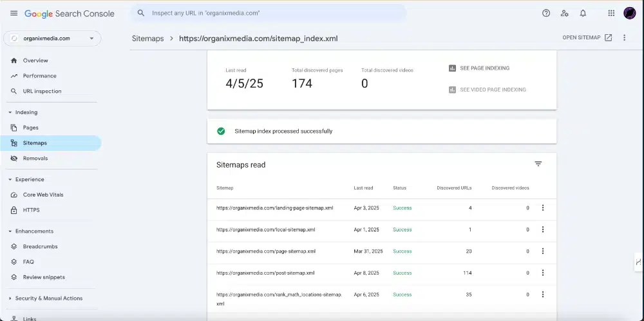Viewport: 644px width, 321px height.
Task: Click the local-sitemap.xml URL
Action: point(266,229)
